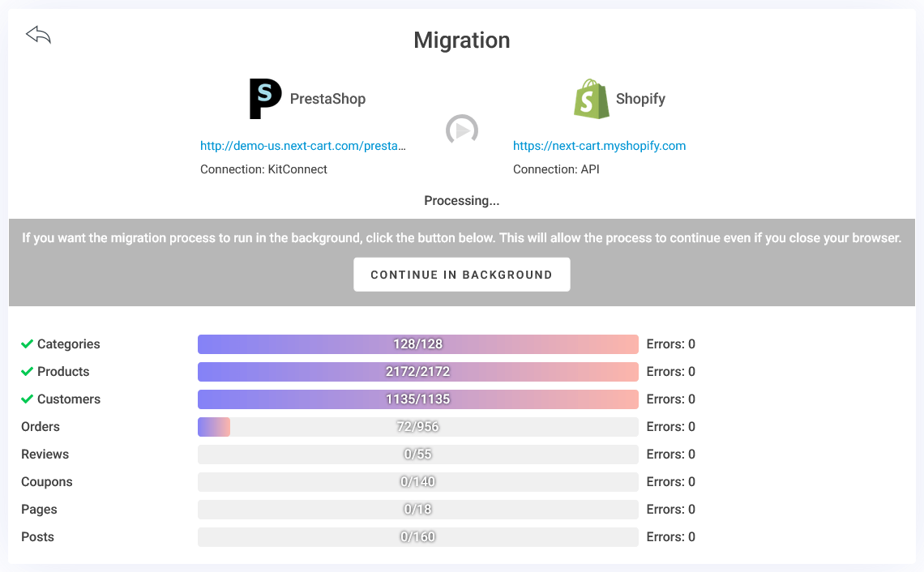Click the Shopify name text

click(x=640, y=98)
